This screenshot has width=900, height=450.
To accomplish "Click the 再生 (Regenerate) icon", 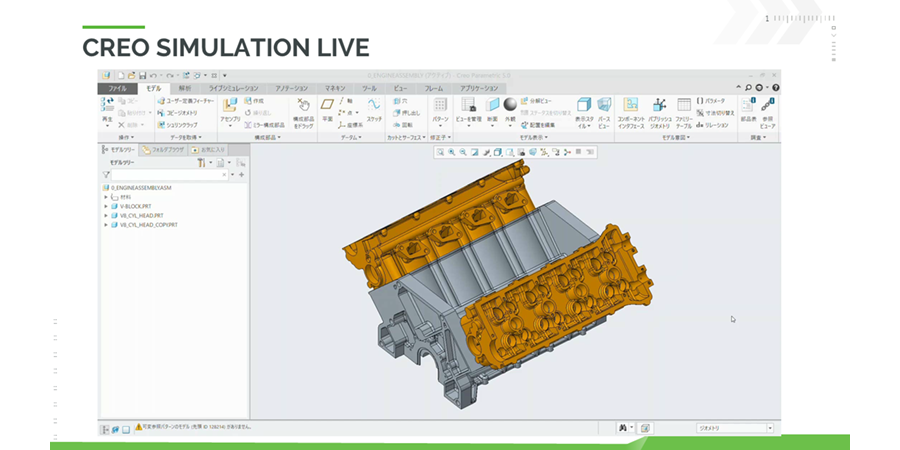I will point(108,108).
